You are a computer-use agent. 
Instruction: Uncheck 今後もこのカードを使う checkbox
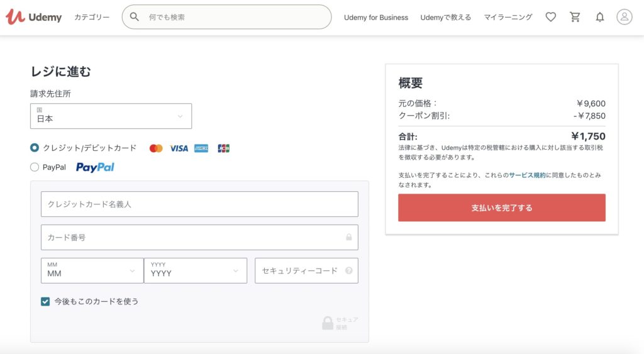(45, 301)
